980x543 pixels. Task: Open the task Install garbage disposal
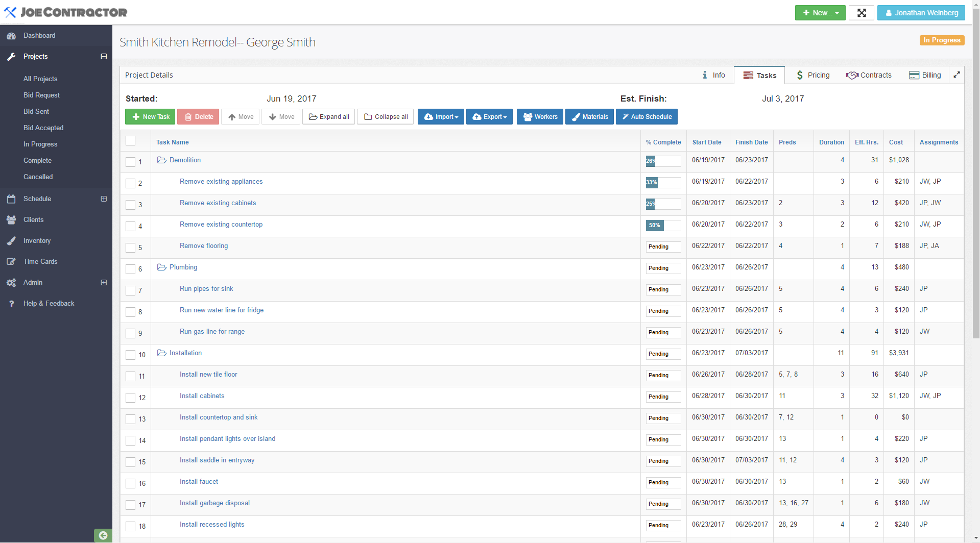(x=214, y=503)
